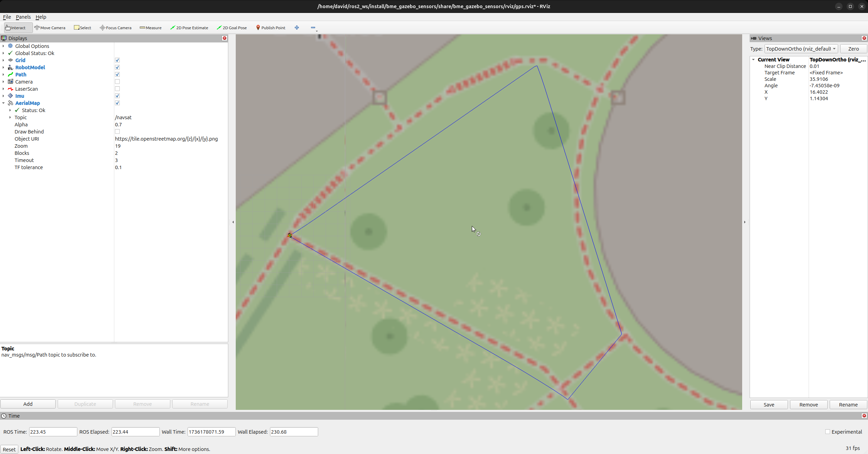Open the File menu
Image resolution: width=868 pixels, height=454 pixels.
[x=7, y=17]
